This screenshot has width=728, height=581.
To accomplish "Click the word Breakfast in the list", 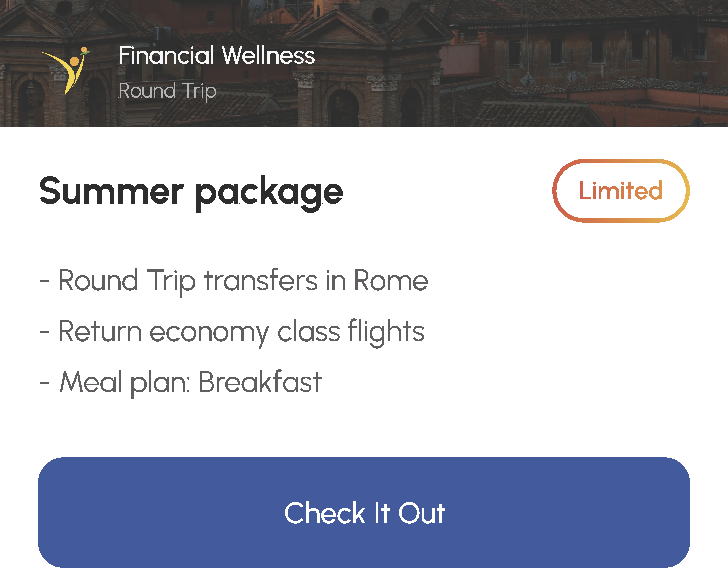I will (260, 382).
